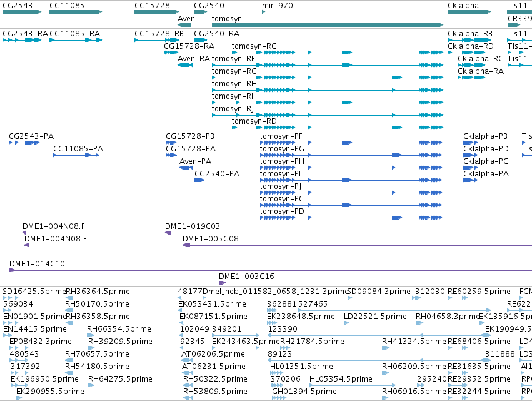Click the CG11085 gene label

coord(67,6)
